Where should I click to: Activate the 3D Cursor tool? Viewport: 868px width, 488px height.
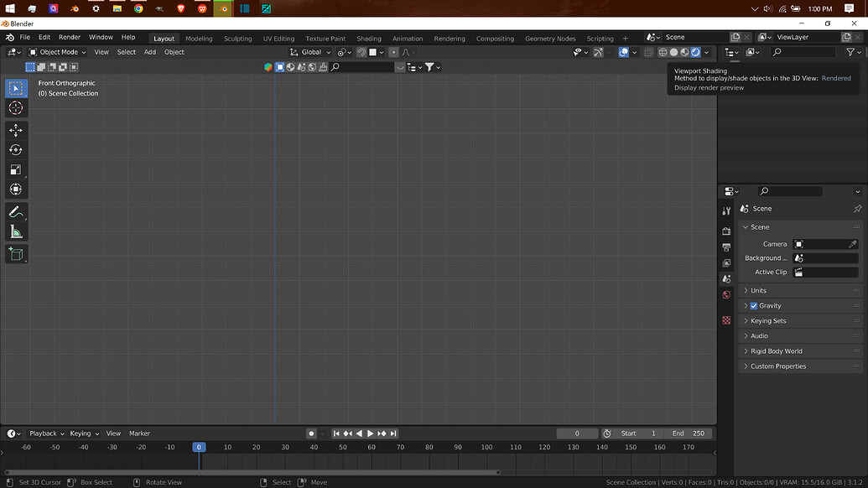(x=16, y=108)
